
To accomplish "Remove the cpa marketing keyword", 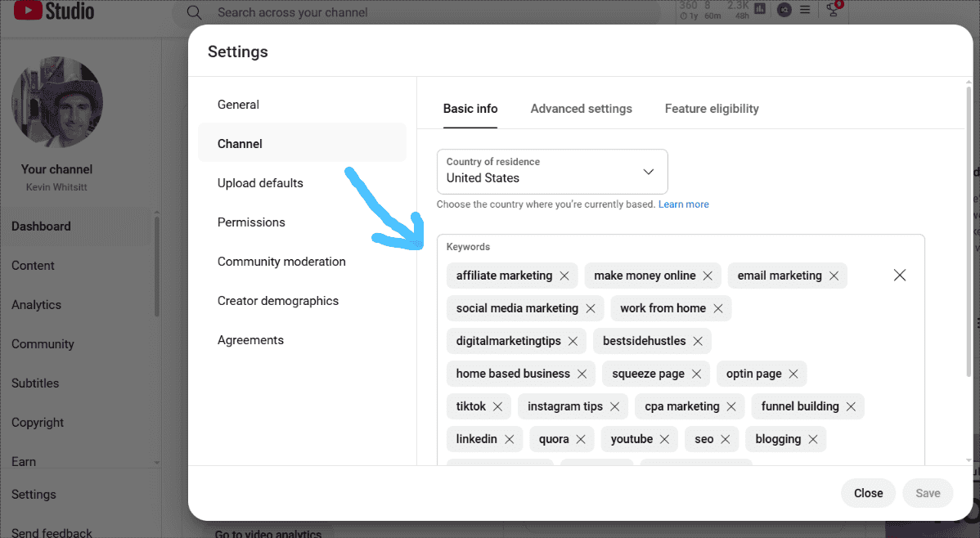I will (x=731, y=406).
